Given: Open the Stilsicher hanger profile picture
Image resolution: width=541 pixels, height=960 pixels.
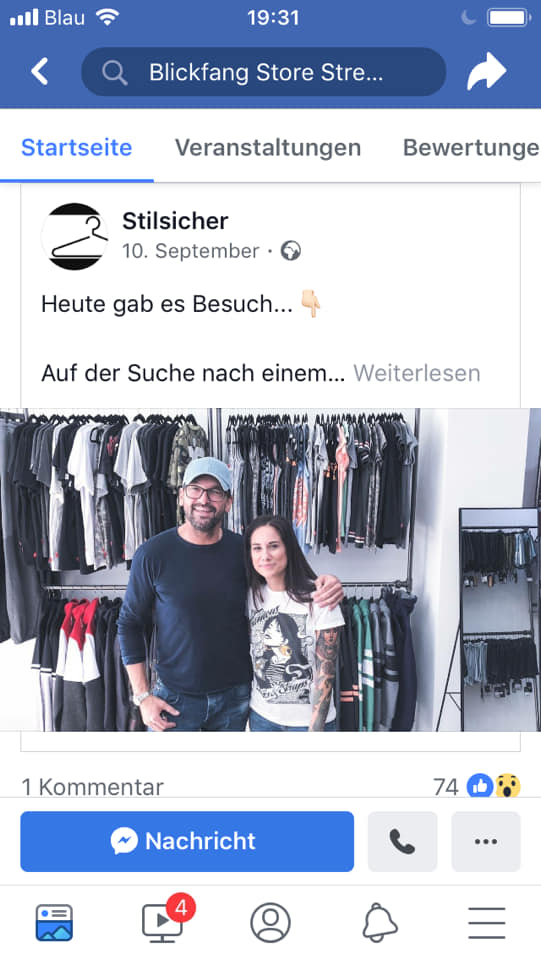Looking at the screenshot, I should (x=75, y=236).
